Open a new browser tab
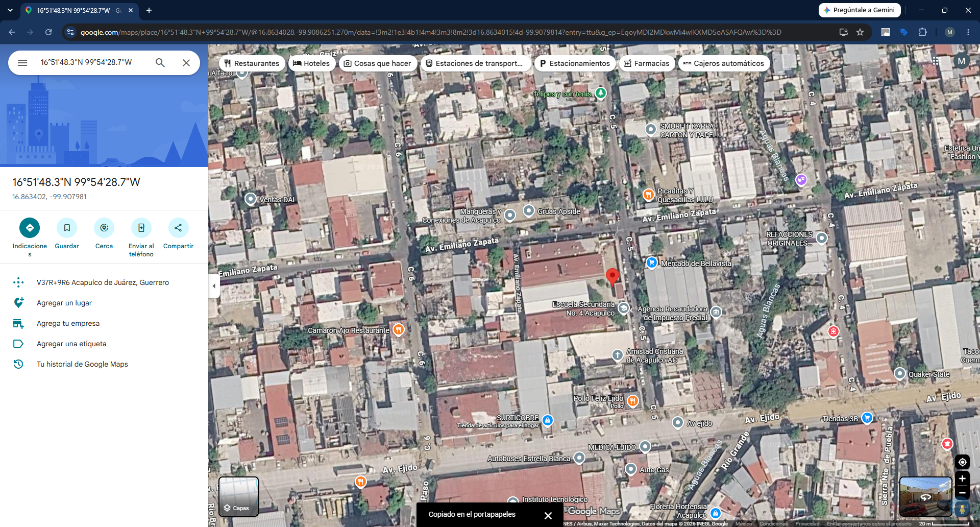 (149, 10)
